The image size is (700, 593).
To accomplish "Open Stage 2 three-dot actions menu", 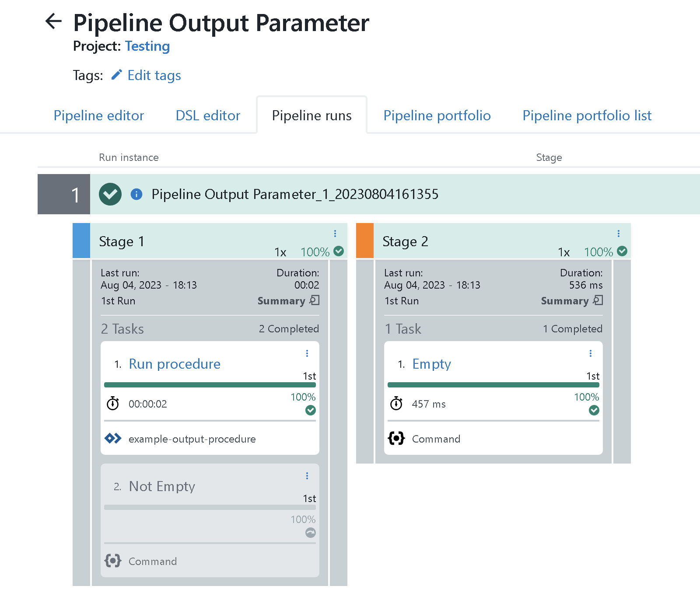I will click(x=619, y=234).
